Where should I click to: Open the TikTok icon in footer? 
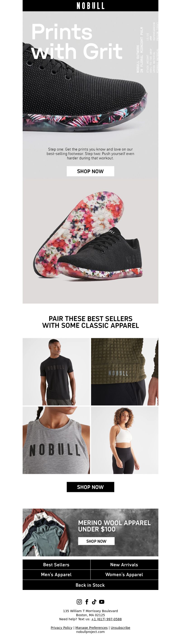coord(94,602)
